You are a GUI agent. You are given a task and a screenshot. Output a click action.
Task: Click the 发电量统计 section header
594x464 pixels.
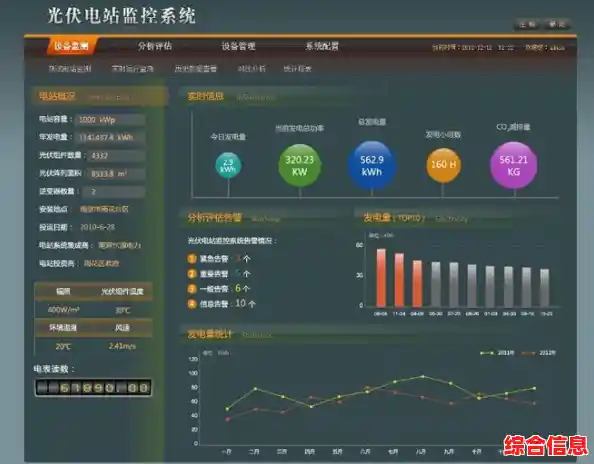pyautogui.click(x=209, y=334)
